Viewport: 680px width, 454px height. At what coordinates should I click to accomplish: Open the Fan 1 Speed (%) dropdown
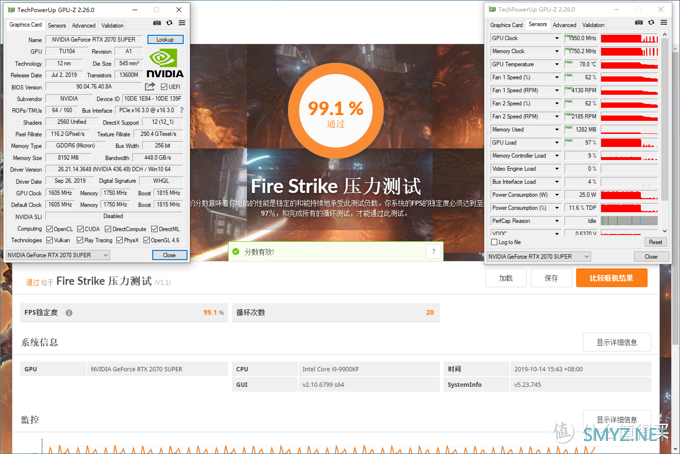(557, 77)
